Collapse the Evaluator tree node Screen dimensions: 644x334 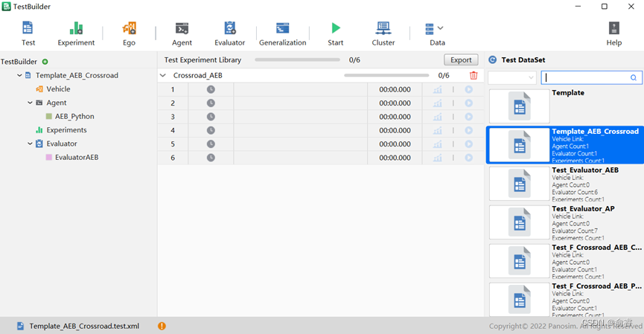[30, 144]
